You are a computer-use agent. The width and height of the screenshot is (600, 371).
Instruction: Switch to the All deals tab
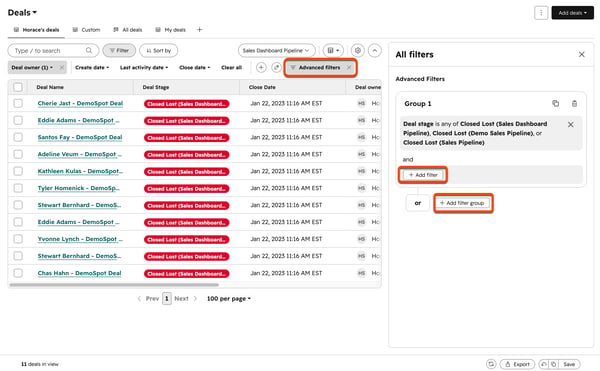click(128, 29)
